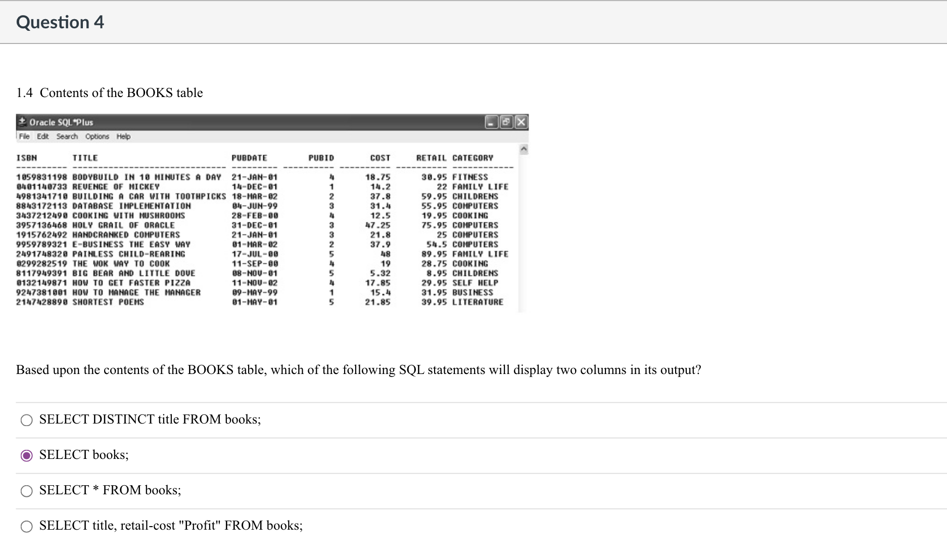Viewport: 947px width, 560px height.
Task: Open the Options menu in SQL*Plus
Action: pyautogui.click(x=97, y=136)
